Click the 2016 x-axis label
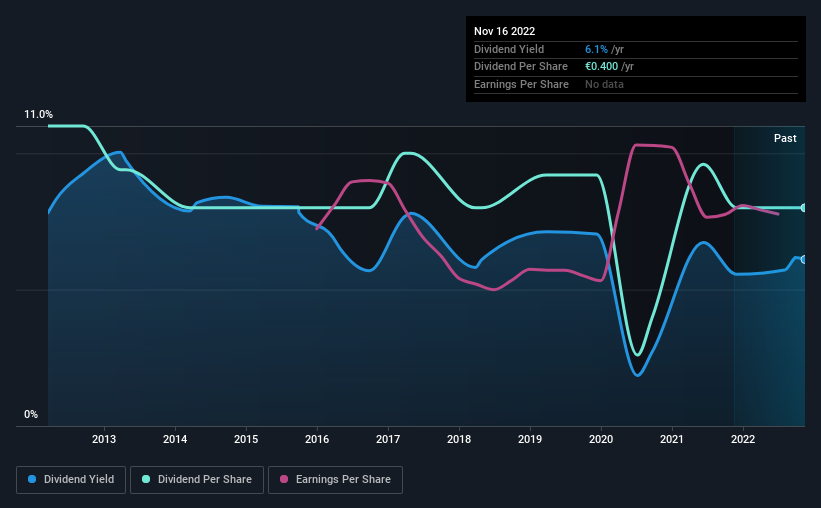 click(x=317, y=439)
